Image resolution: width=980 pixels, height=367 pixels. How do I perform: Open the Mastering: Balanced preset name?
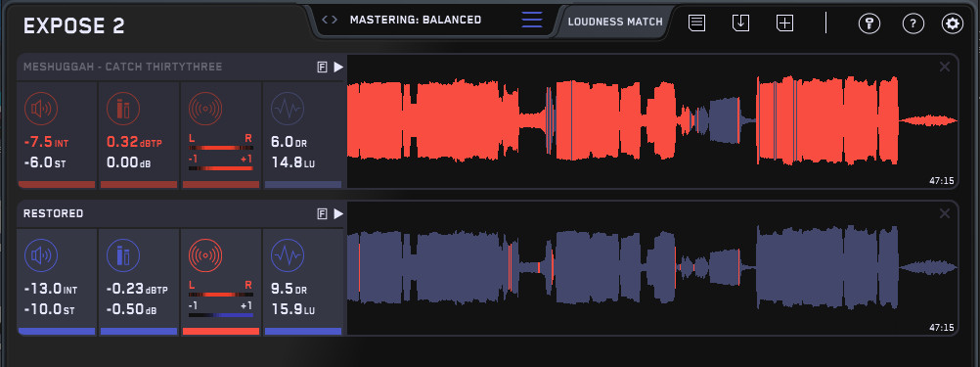[x=416, y=20]
